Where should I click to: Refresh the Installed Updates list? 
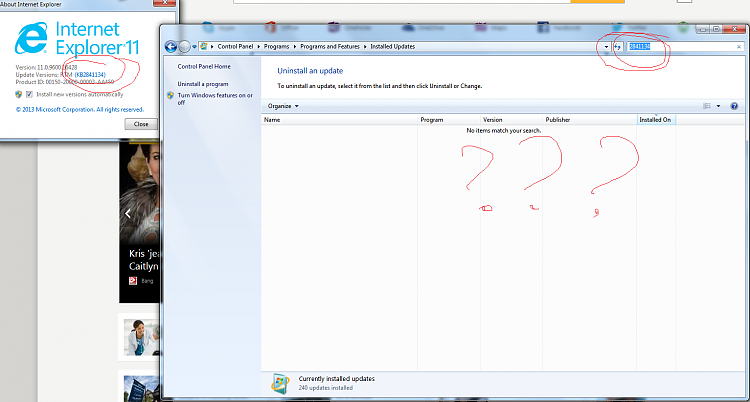coord(618,47)
